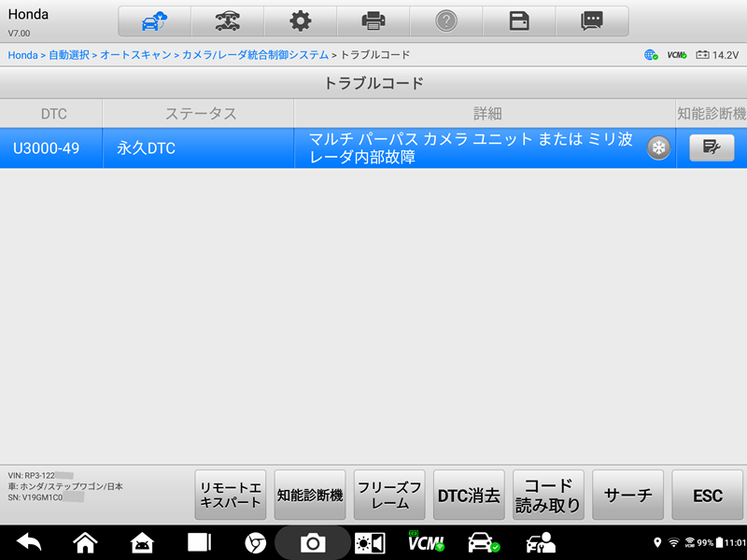747x560 pixels.
Task: Click the vehicle cloud upload icon
Action: pyautogui.click(x=154, y=21)
